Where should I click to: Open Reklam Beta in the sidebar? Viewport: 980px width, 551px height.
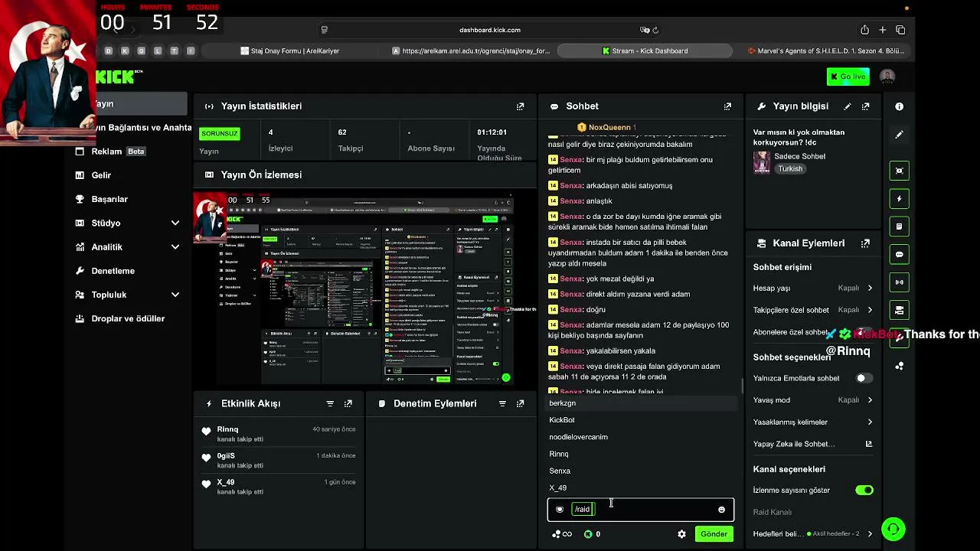point(110,152)
